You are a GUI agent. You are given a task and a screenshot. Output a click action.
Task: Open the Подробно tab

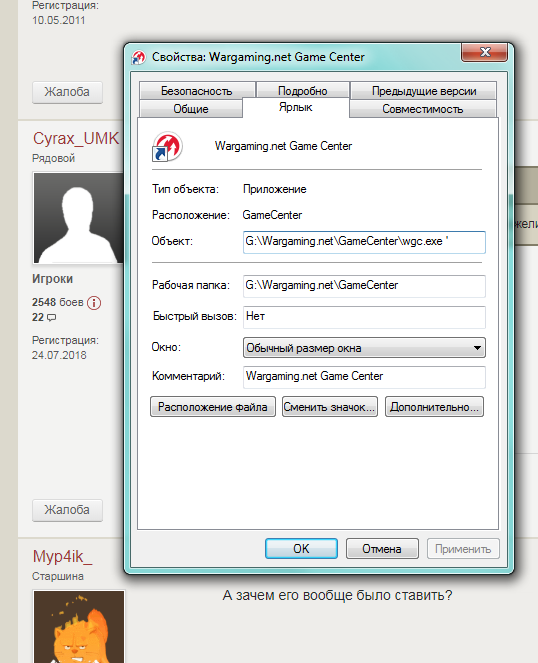click(302, 90)
